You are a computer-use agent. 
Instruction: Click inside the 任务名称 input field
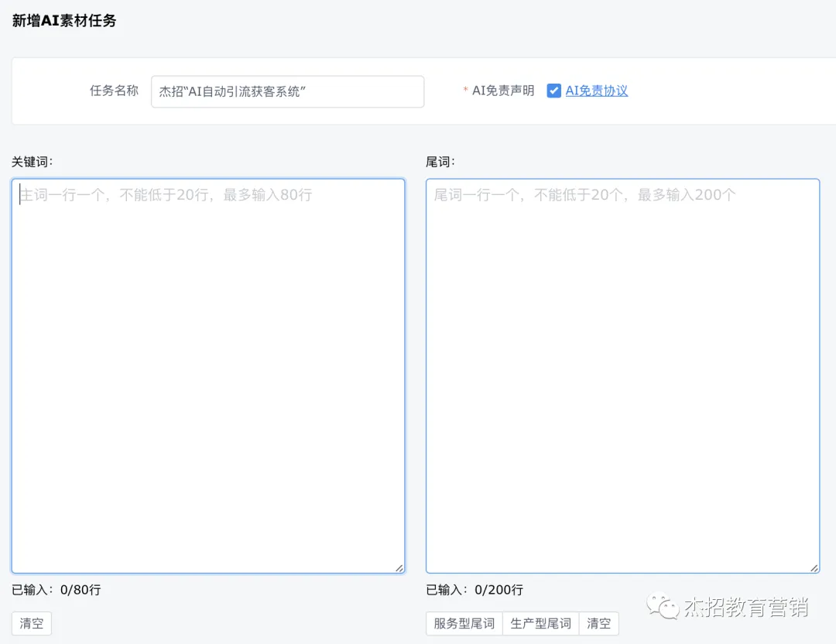(286, 91)
